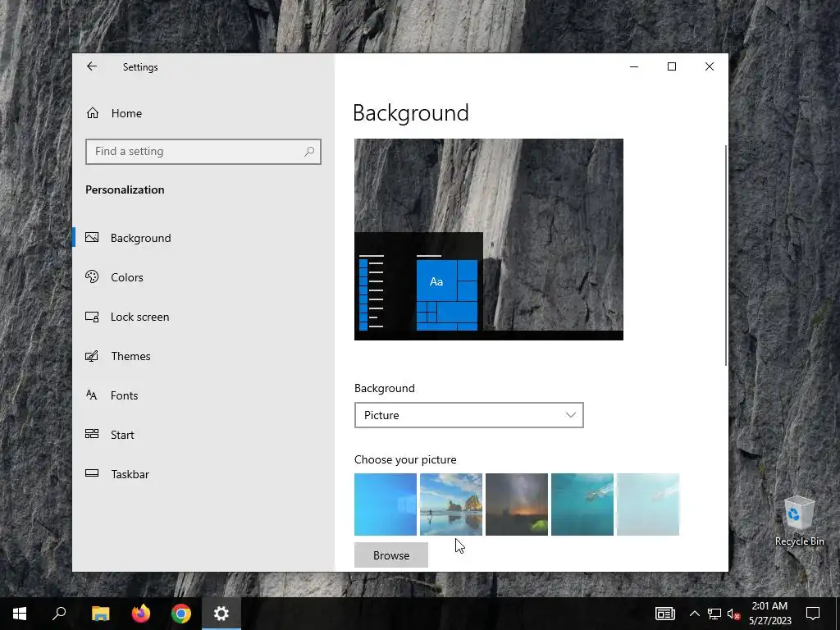Open taskbar Search magnifier
This screenshot has width=840, height=630.
pos(59,614)
